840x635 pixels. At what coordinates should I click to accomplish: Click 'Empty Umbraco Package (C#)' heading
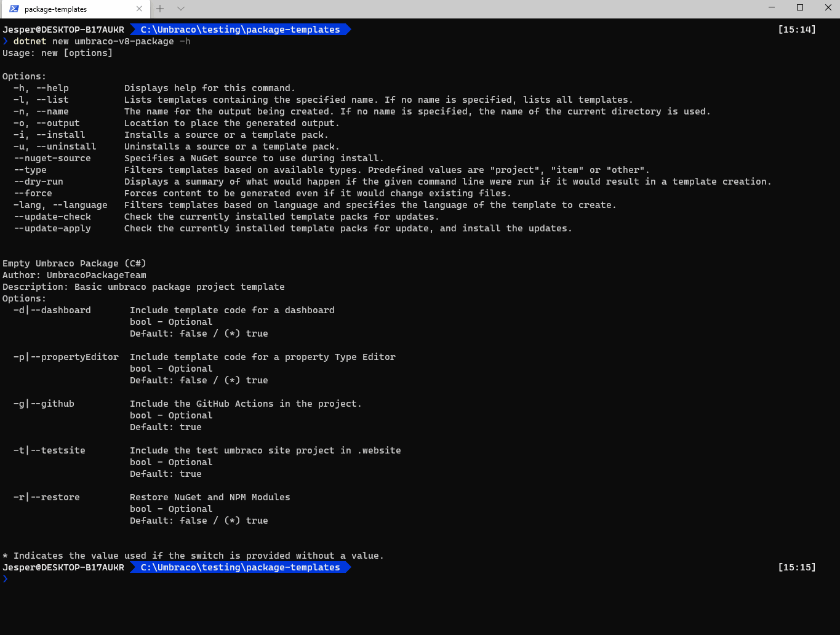74,263
